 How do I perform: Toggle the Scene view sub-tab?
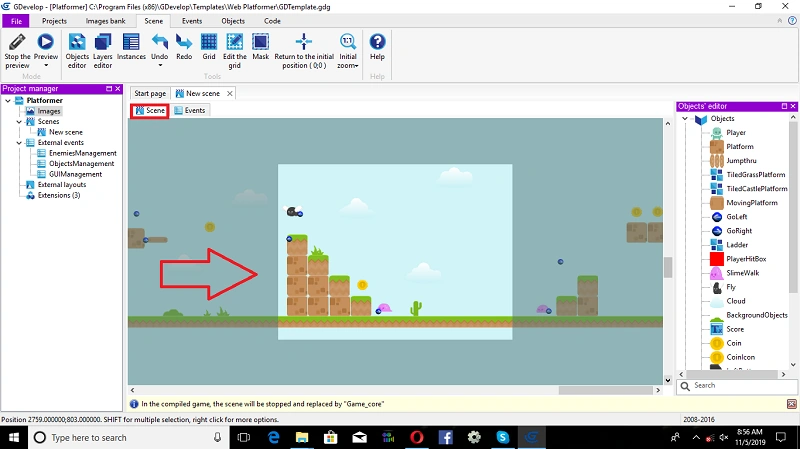[150, 110]
